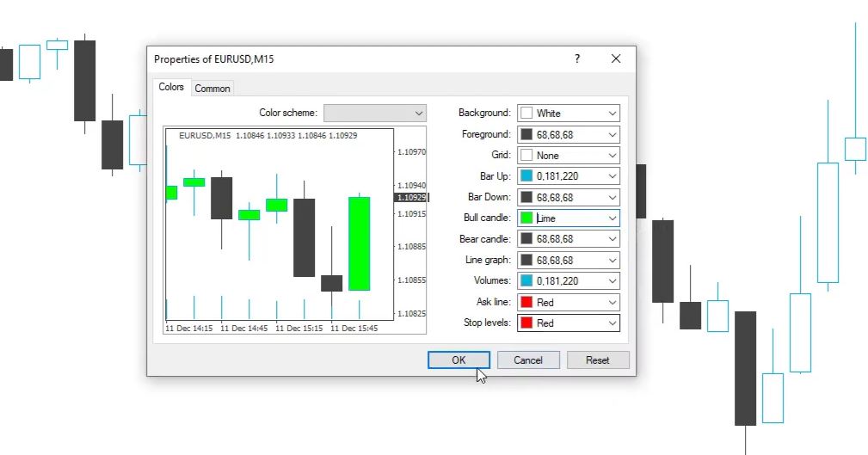Open the Stop levels color dropdown
The height and width of the screenshot is (455, 868).
[x=612, y=323]
